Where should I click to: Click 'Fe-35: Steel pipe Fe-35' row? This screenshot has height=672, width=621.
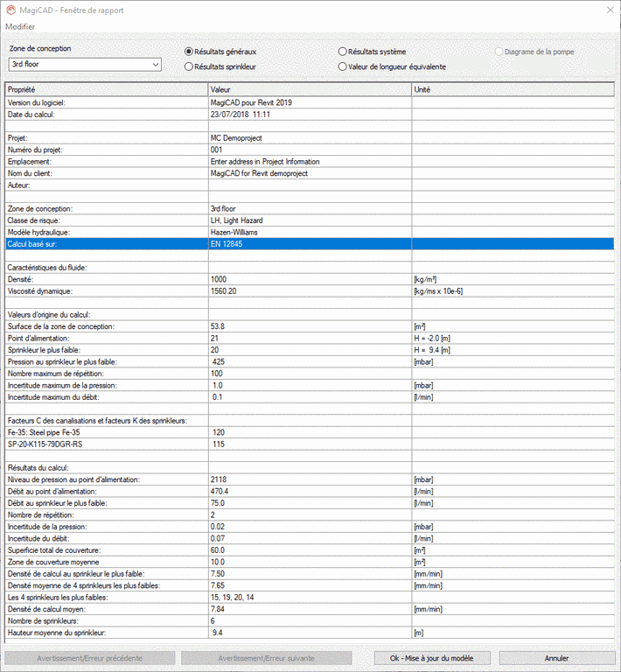click(310, 432)
